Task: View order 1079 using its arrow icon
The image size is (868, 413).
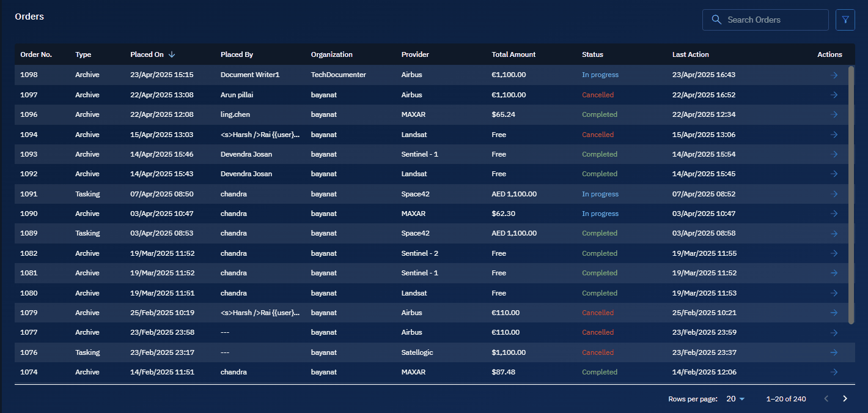Action: point(834,313)
